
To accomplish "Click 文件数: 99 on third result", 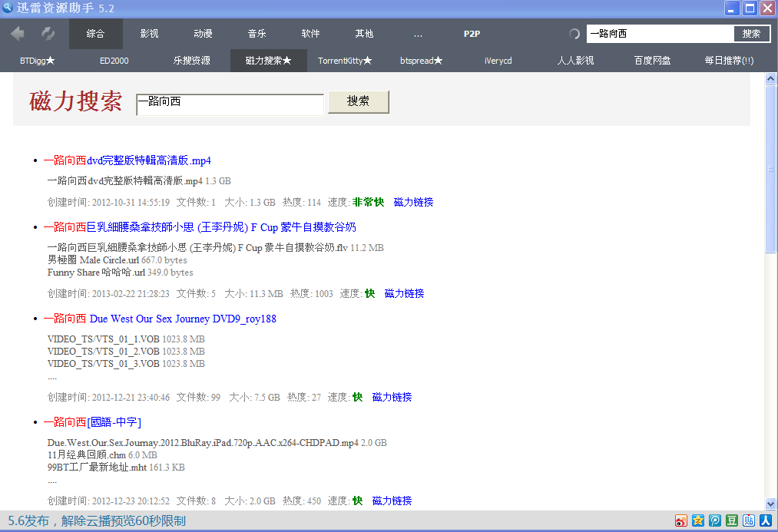I will click(198, 397).
